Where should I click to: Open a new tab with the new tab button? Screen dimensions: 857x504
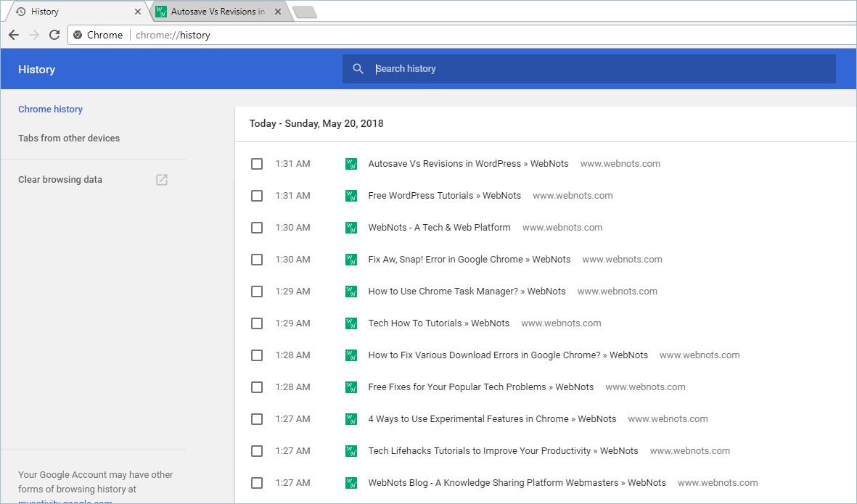click(x=304, y=12)
